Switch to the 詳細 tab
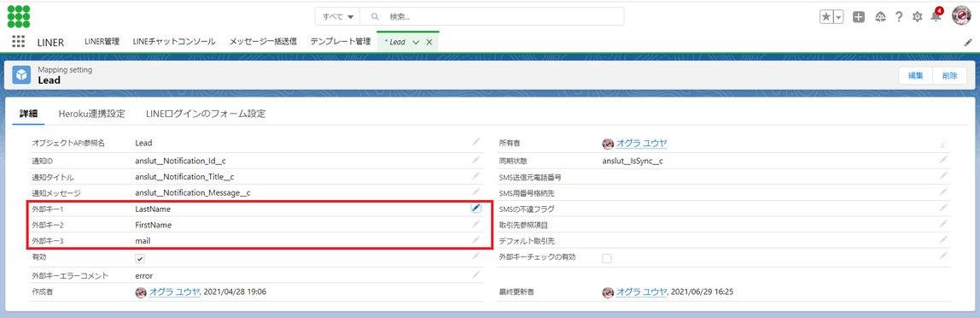 28,114
